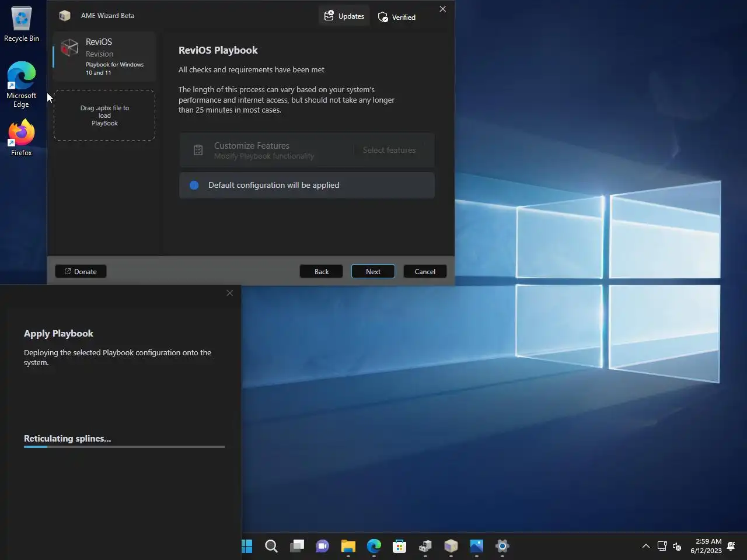Click the Next button
Viewport: 747px width, 560px height.
pyautogui.click(x=373, y=271)
